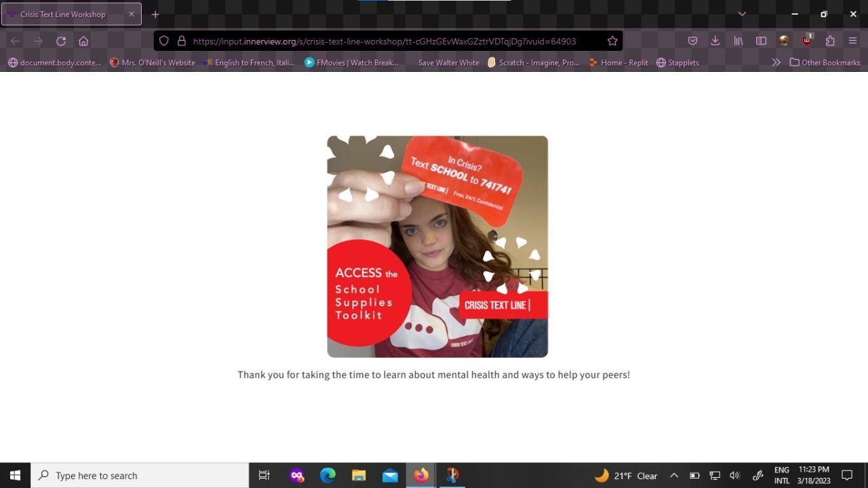Open the Extensions puzzle icon

(830, 41)
